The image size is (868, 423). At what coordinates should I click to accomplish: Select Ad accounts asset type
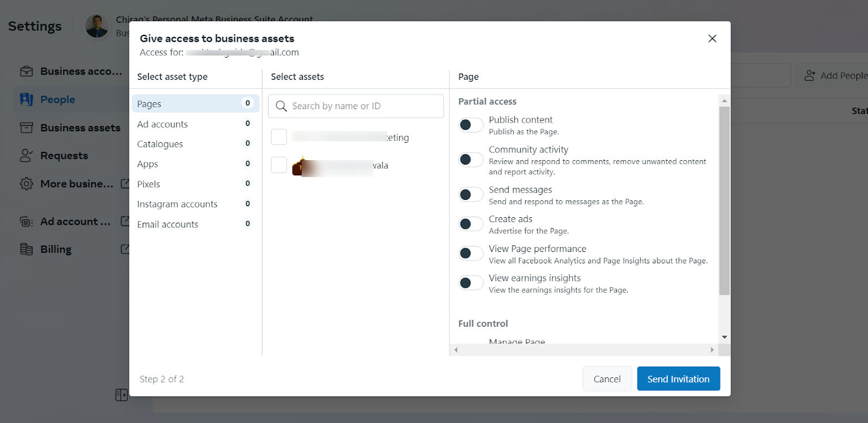195,124
